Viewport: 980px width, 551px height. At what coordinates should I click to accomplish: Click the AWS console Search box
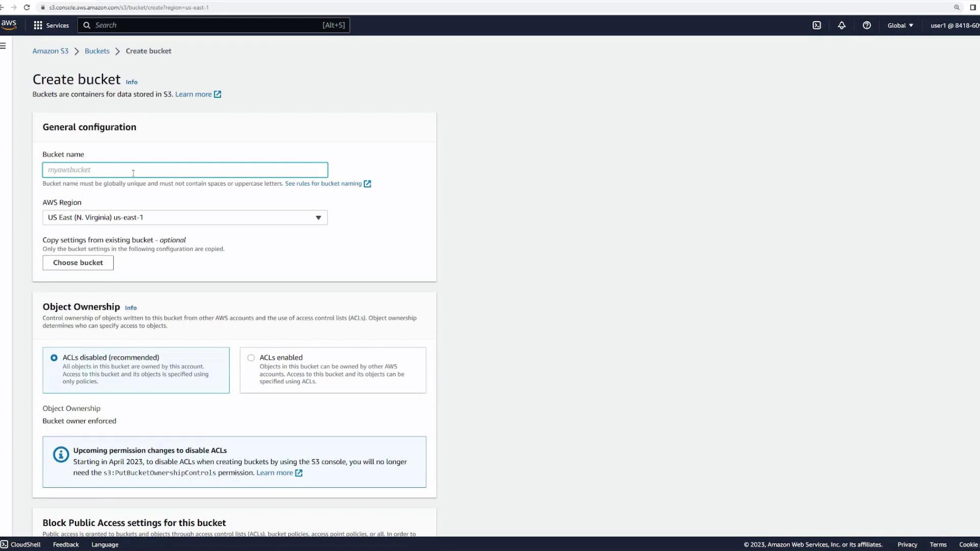coord(213,26)
